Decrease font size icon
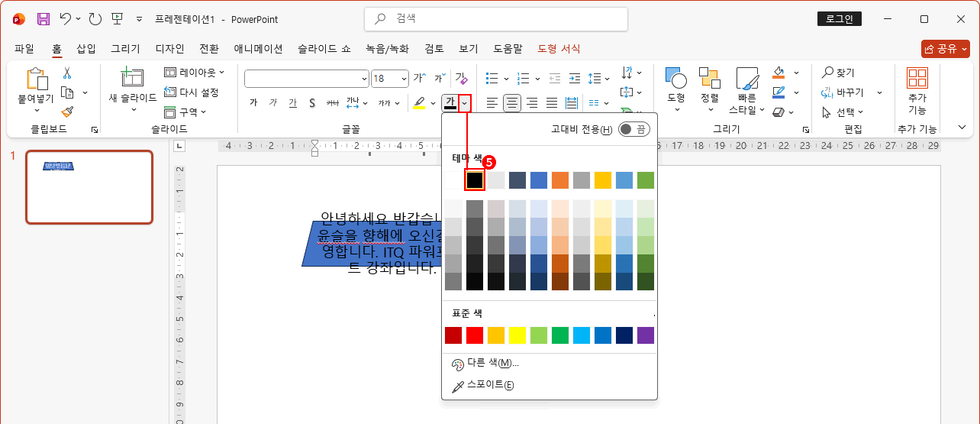This screenshot has width=980, height=424. [440, 78]
